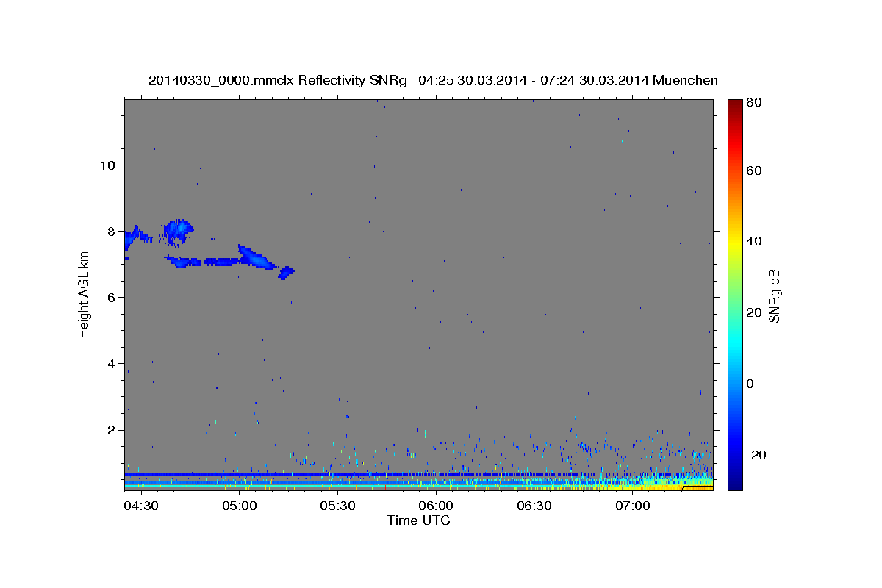
Task: Click the colorbar value 60
Action: click(753, 171)
